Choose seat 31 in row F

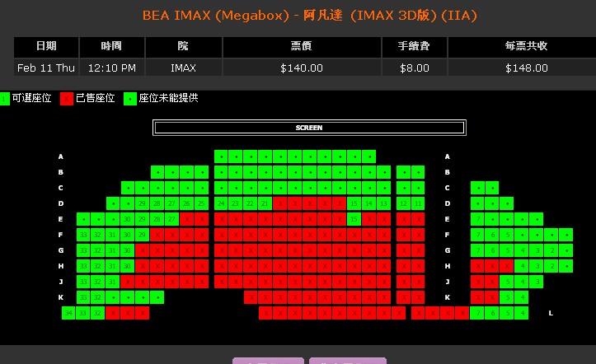pos(113,235)
